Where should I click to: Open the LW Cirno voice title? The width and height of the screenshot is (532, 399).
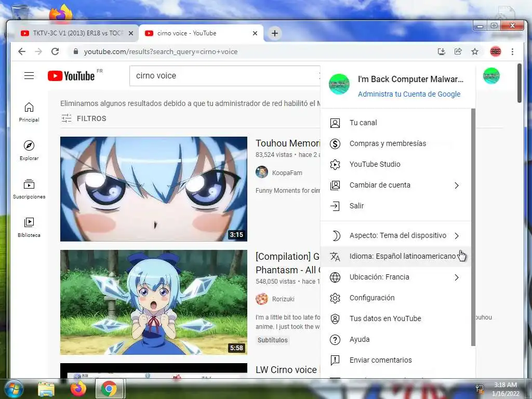click(x=286, y=370)
